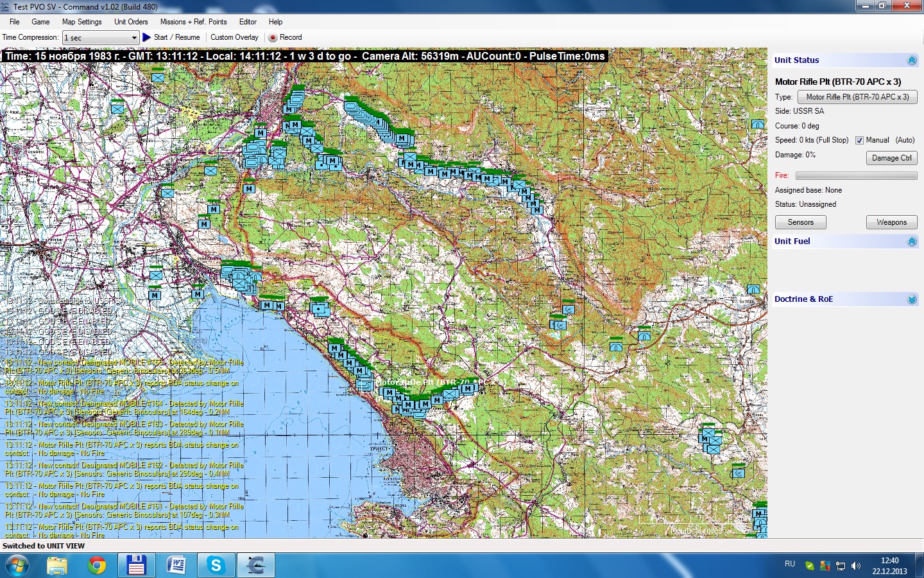Open Microsoft Word from the taskbar

(176, 566)
